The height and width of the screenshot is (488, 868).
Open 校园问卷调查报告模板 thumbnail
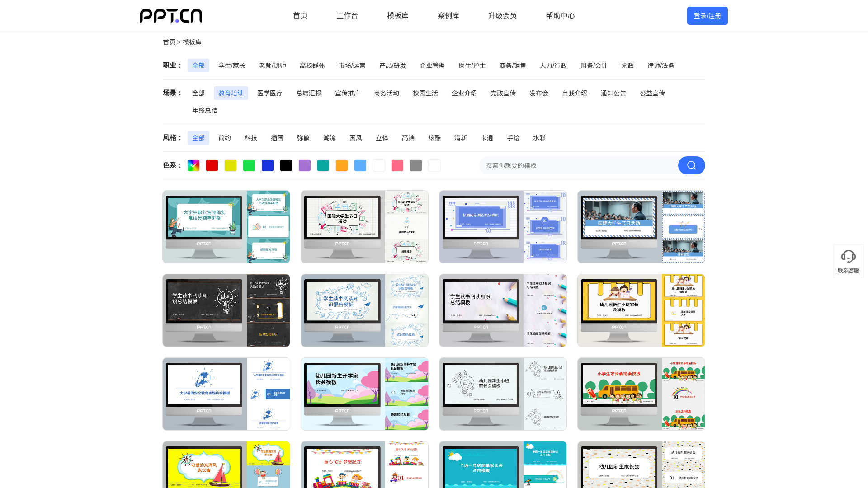coord(503,227)
